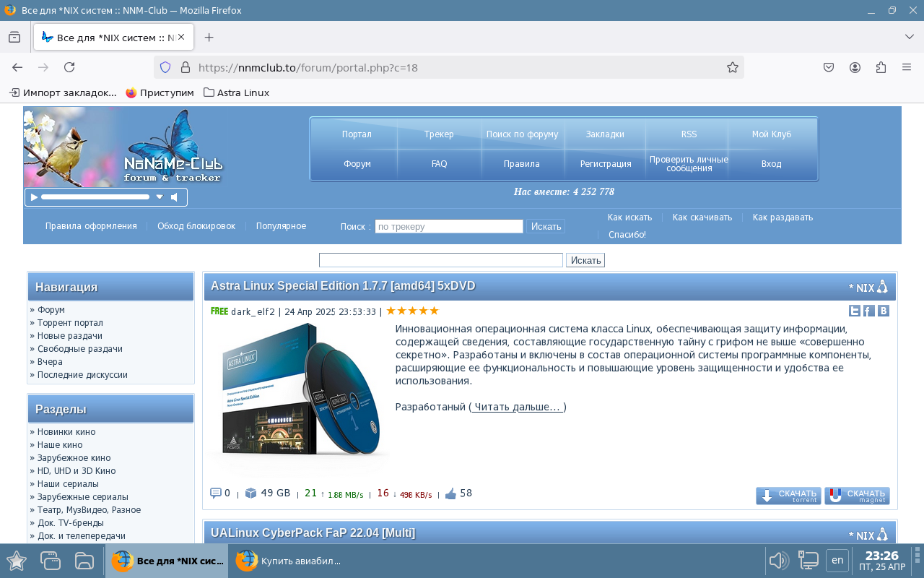This screenshot has height=578, width=924.
Task: Share Astra post on VK icon
Action: [x=883, y=311]
